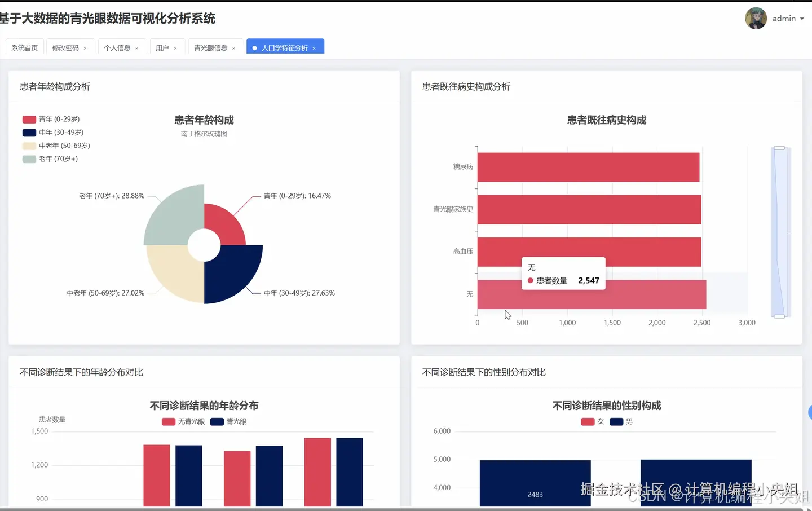Switch to the 青光眼信息 tab
The width and height of the screenshot is (812, 511).
pyautogui.click(x=211, y=47)
